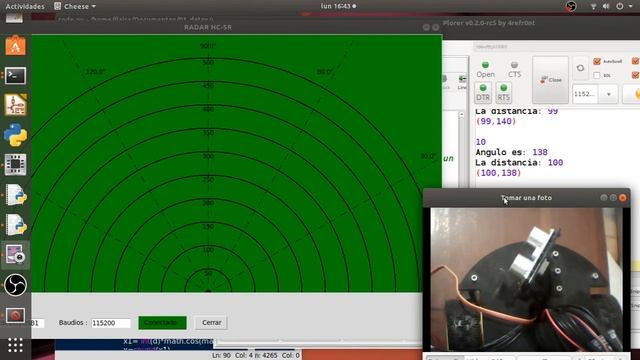This screenshot has width=640, height=360.
Task: Click the Baudios field showing 115200
Action: click(x=111, y=323)
